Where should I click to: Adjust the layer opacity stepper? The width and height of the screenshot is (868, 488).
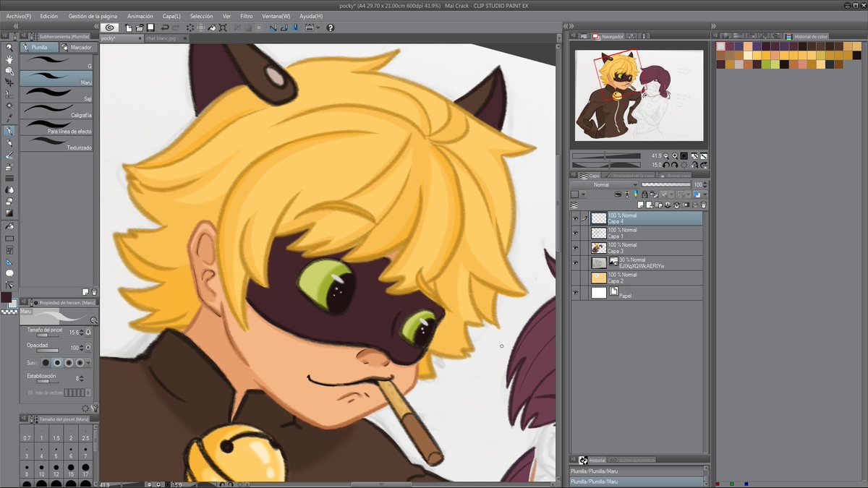tap(706, 185)
